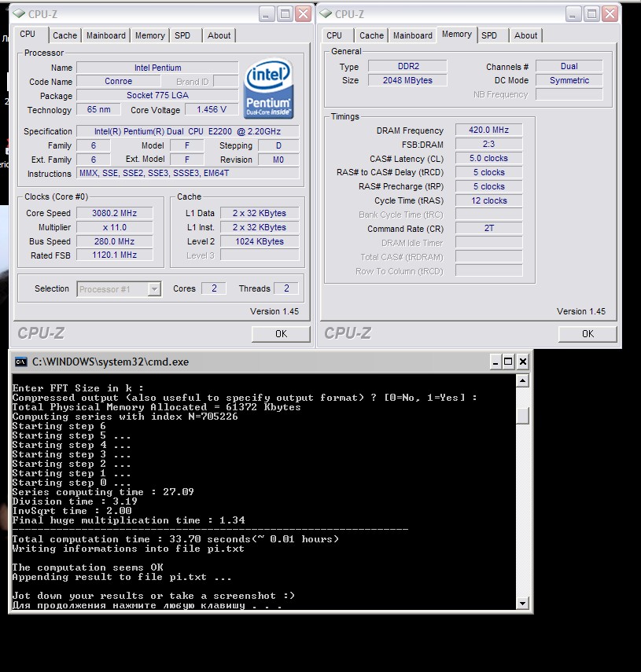Viewport: 641px width, 672px height.
Task: Minimize the cmd.exe window
Action: [495, 362]
